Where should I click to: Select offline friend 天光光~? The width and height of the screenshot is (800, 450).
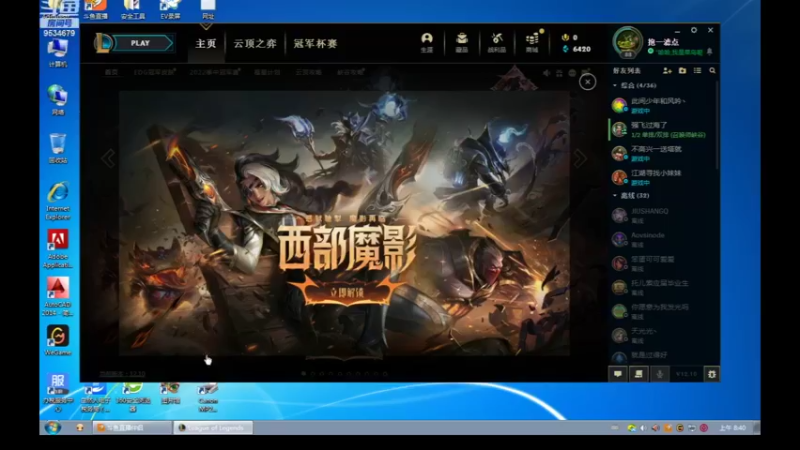click(661, 335)
